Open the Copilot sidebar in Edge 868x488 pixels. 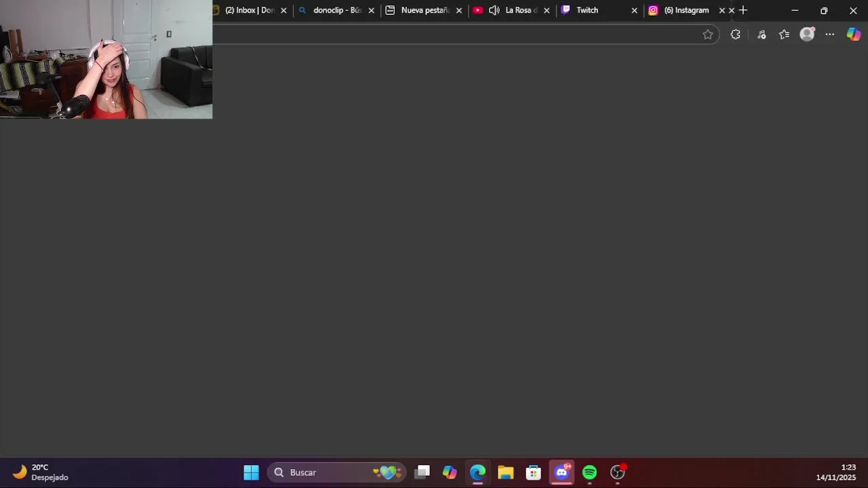[854, 35]
